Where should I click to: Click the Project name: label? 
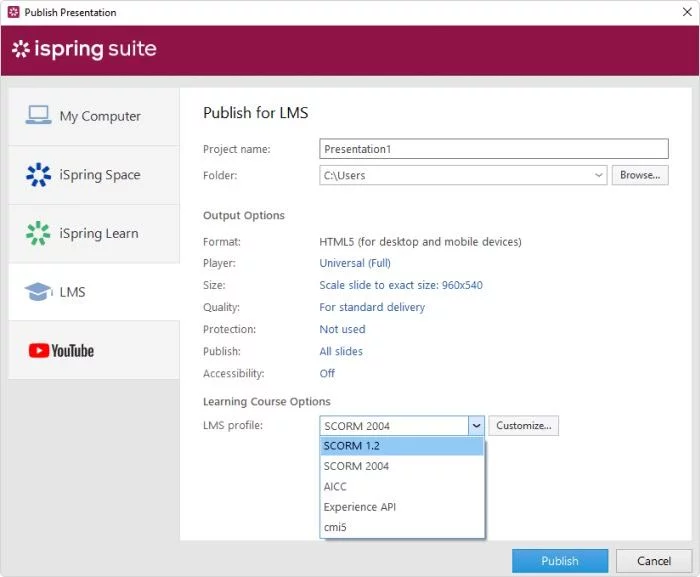coord(237,149)
